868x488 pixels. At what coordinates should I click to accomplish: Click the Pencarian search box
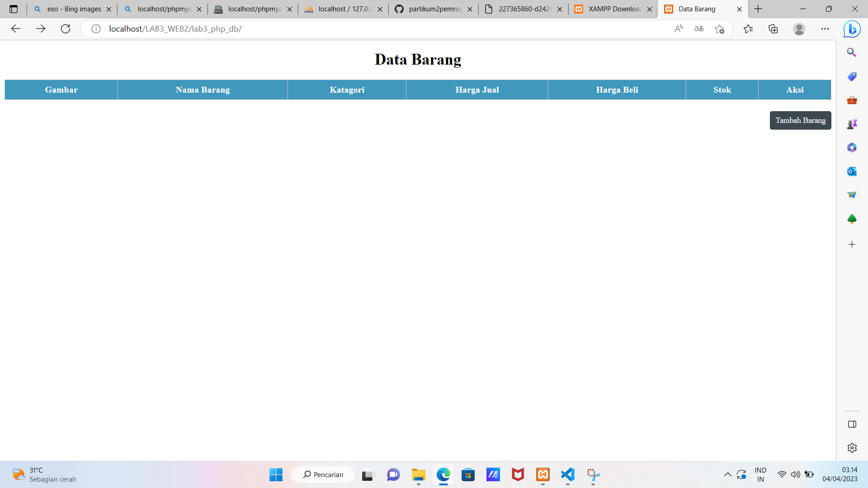322,474
